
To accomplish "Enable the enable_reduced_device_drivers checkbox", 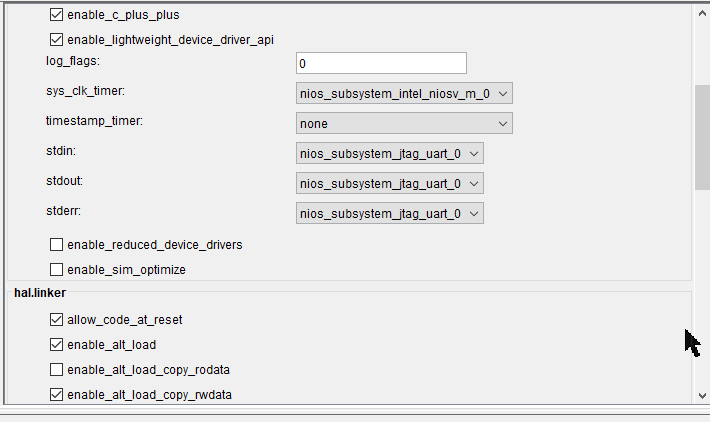I will tap(56, 245).
